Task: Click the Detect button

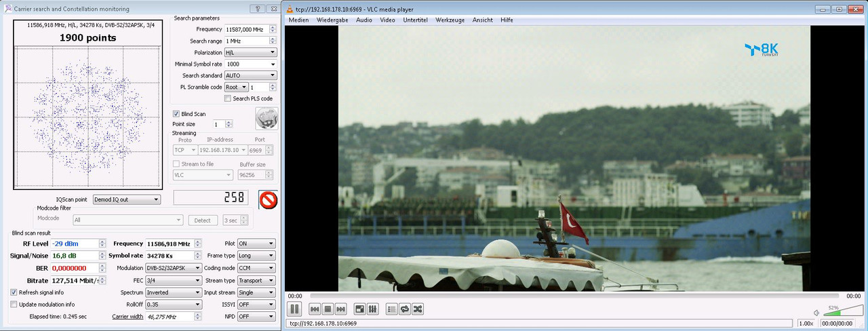Action: point(203,220)
